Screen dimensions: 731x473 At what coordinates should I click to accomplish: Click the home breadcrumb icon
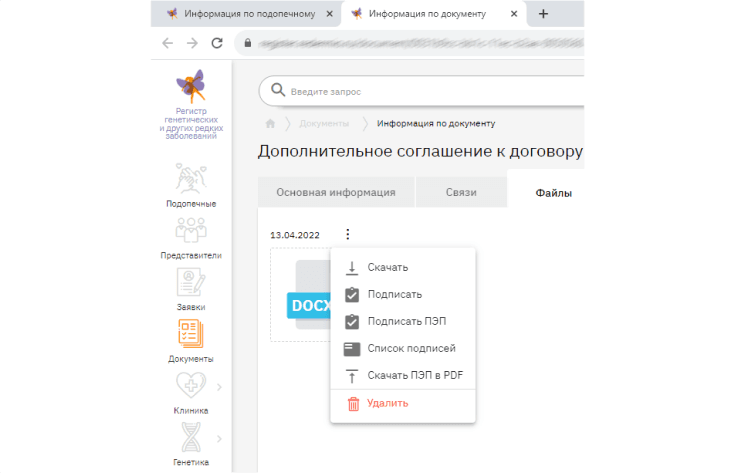(x=270, y=123)
